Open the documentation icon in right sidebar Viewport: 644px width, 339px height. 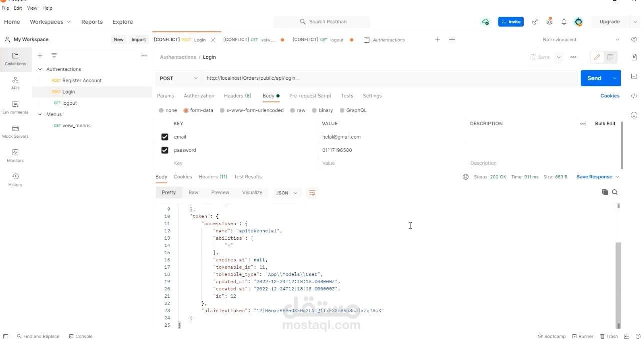pyautogui.click(x=634, y=57)
